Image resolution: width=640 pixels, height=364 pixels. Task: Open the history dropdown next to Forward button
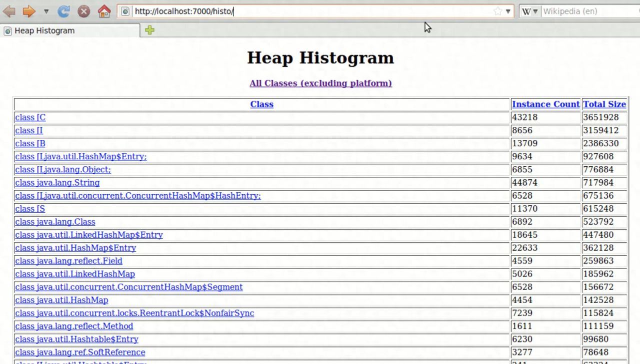click(46, 11)
